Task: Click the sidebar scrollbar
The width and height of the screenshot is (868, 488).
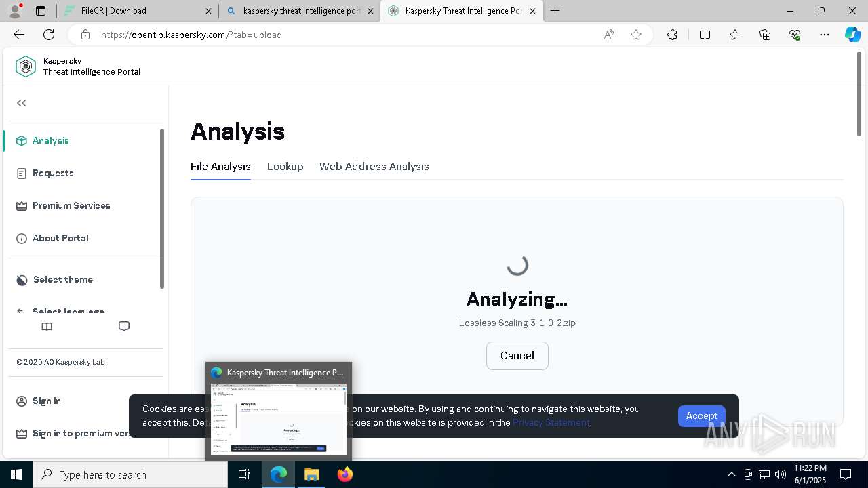Action: [x=161, y=209]
